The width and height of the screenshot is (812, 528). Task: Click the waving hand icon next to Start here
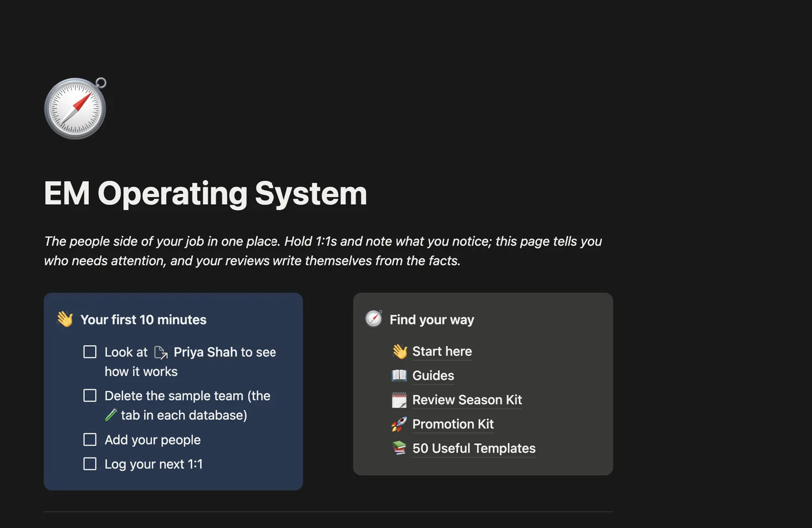point(399,351)
